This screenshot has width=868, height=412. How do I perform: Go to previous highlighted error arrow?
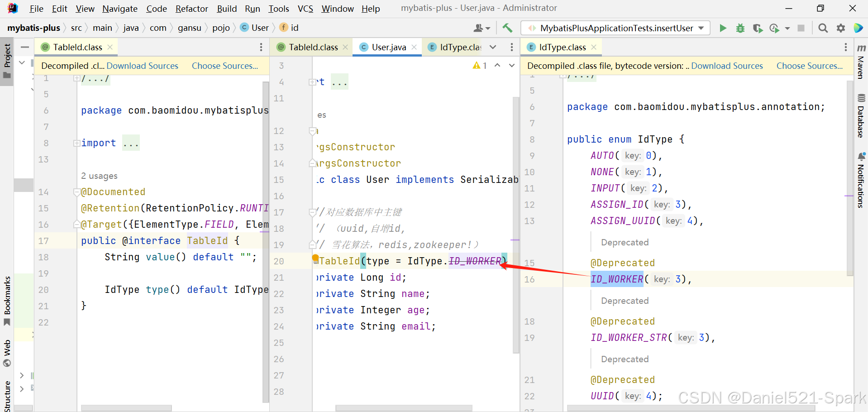tap(497, 66)
